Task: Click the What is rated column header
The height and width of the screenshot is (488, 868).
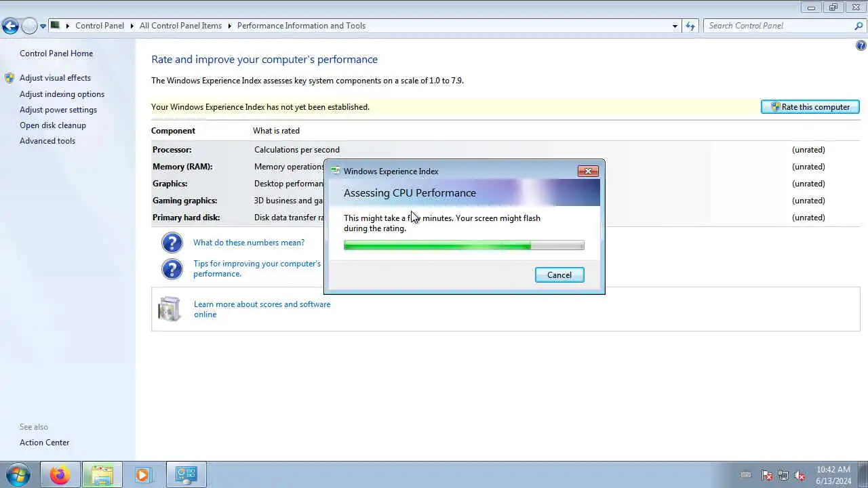Action: click(276, 131)
